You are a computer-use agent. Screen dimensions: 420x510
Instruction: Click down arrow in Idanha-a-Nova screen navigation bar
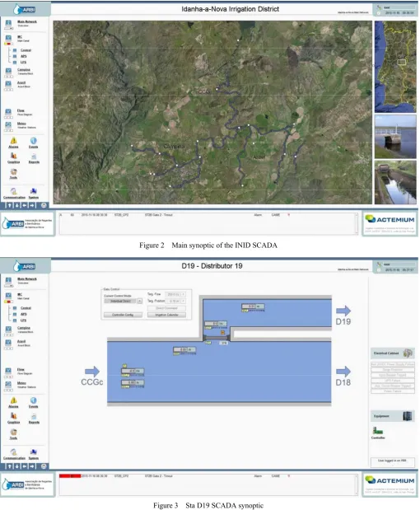tap(17, 205)
